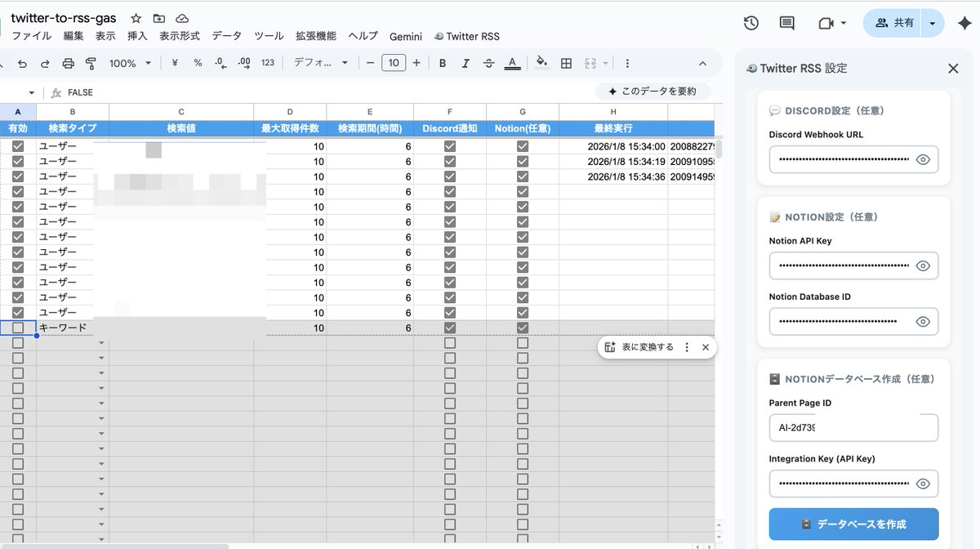
Task: Click 表に変換する suggestion
Action: 639,347
